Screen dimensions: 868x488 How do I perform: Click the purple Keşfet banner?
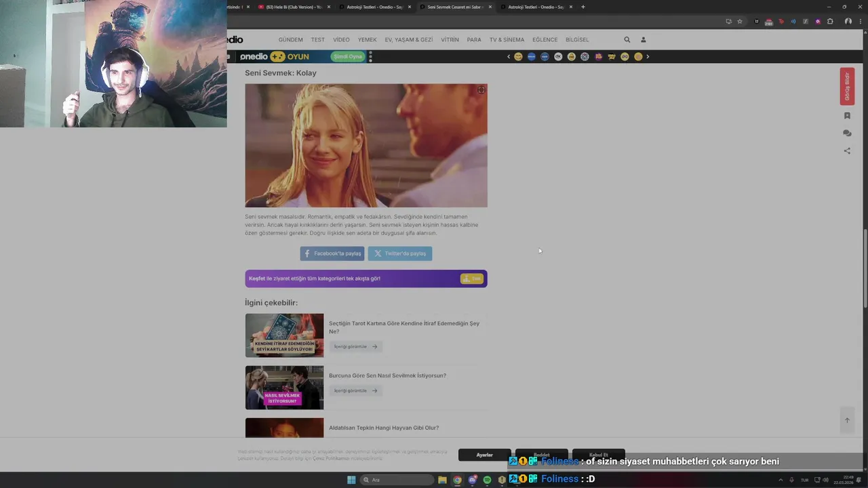click(366, 279)
